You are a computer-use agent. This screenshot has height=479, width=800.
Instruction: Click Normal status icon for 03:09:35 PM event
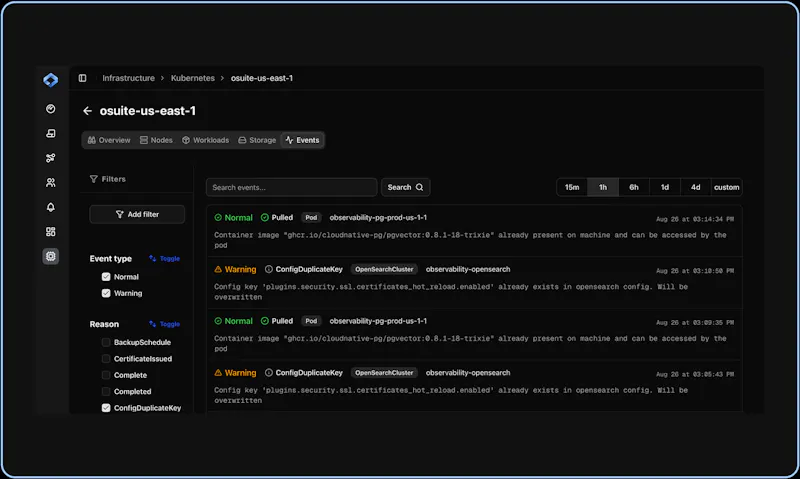pyautogui.click(x=218, y=321)
